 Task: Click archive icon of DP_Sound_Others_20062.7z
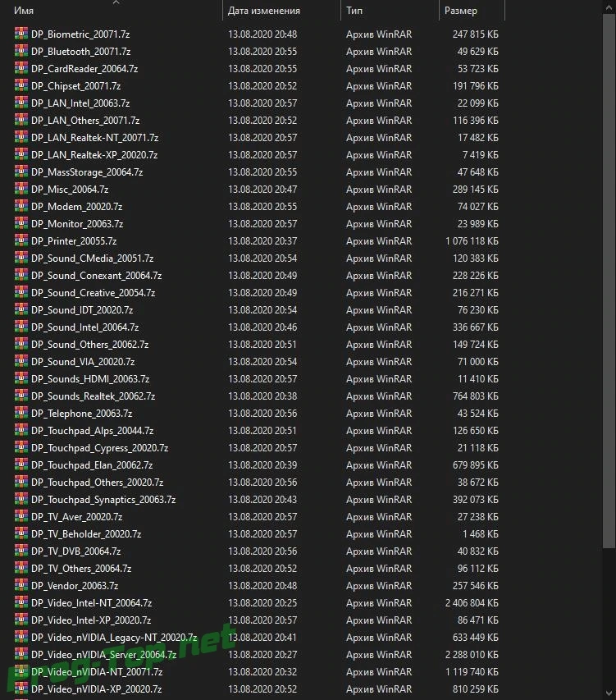pyautogui.click(x=21, y=344)
